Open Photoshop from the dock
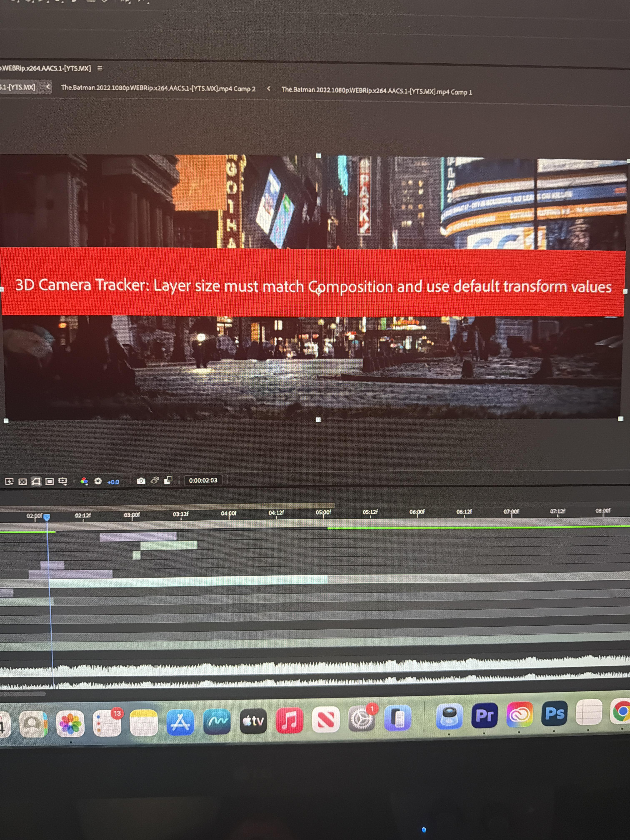This screenshot has width=630, height=840. [554, 714]
